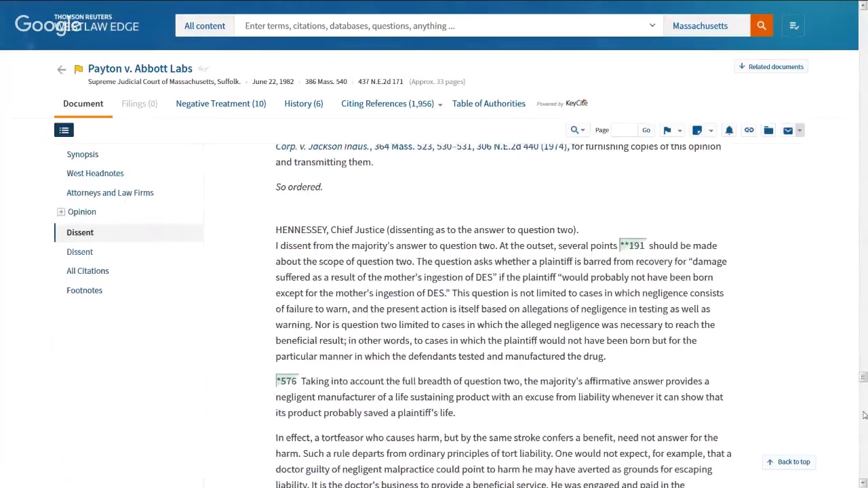Image resolution: width=868 pixels, height=488 pixels.
Task: Create a KeyCite alert with the bell icon
Action: pos(729,130)
